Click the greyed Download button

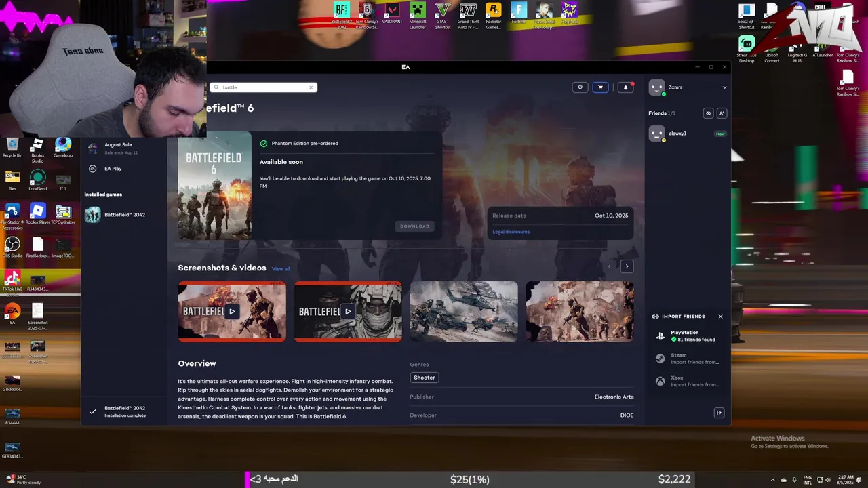pos(414,226)
